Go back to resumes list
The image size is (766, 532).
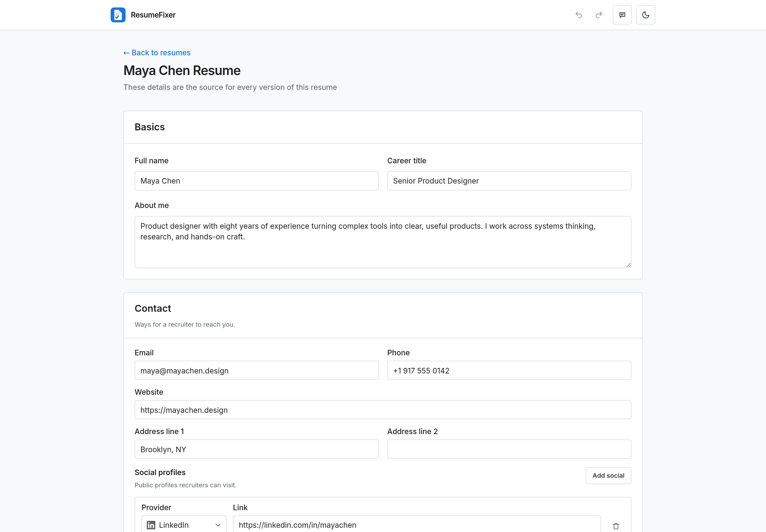157,53
